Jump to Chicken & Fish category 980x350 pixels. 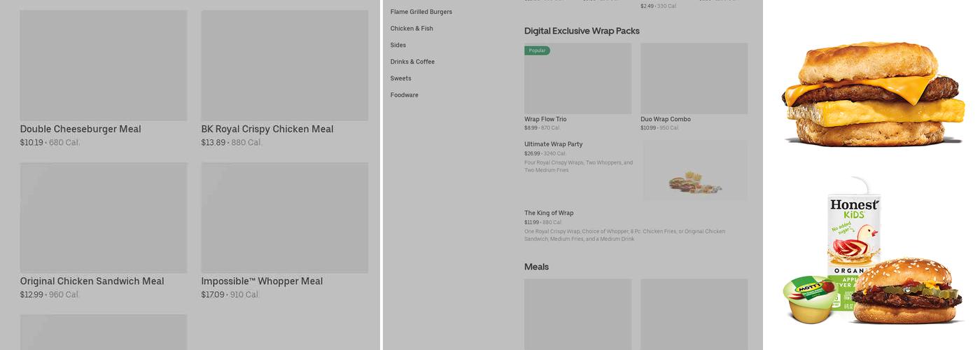[412, 29]
